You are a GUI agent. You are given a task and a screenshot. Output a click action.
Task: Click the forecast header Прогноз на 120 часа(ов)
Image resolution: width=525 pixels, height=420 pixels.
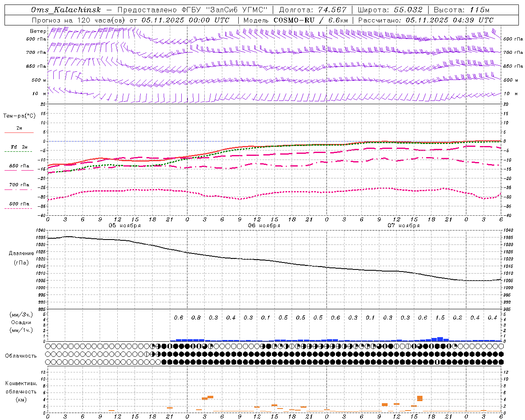pos(78,20)
